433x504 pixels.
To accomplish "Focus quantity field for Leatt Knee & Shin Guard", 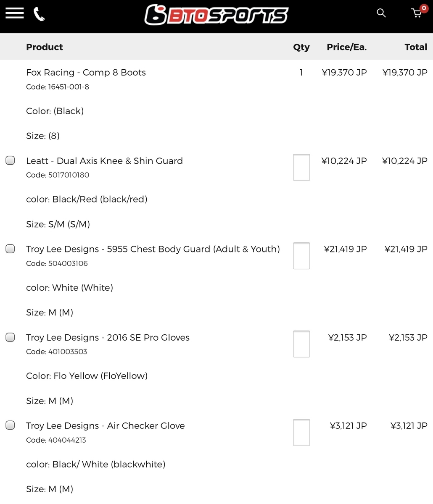I will click(x=301, y=168).
